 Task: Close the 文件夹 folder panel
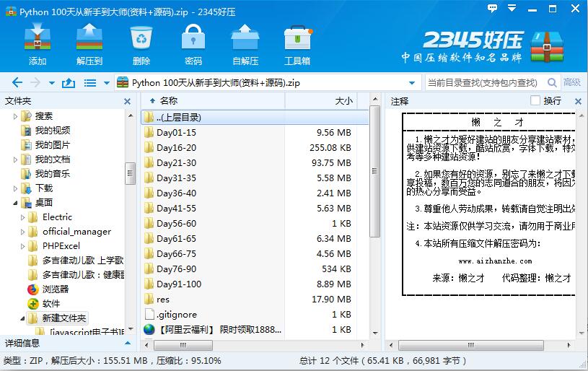128,101
